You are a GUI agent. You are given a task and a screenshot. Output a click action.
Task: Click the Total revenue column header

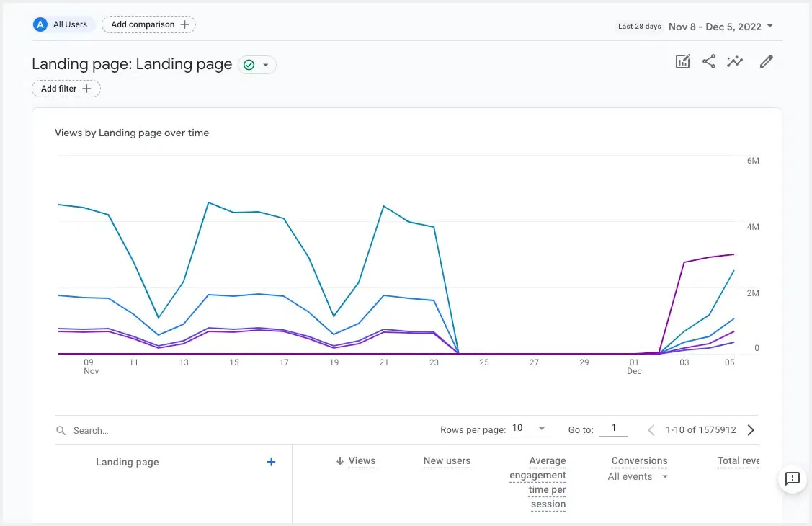point(739,460)
